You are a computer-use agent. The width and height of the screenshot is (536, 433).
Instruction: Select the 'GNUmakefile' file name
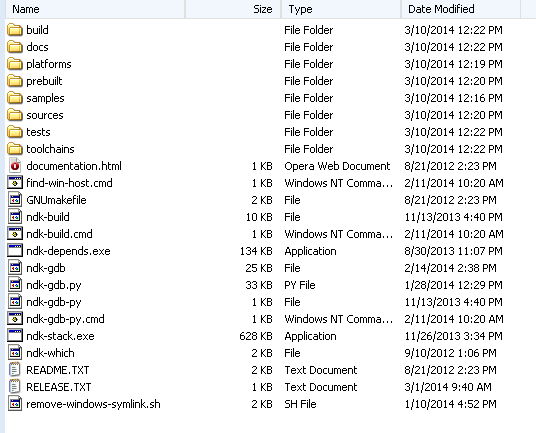(56, 200)
